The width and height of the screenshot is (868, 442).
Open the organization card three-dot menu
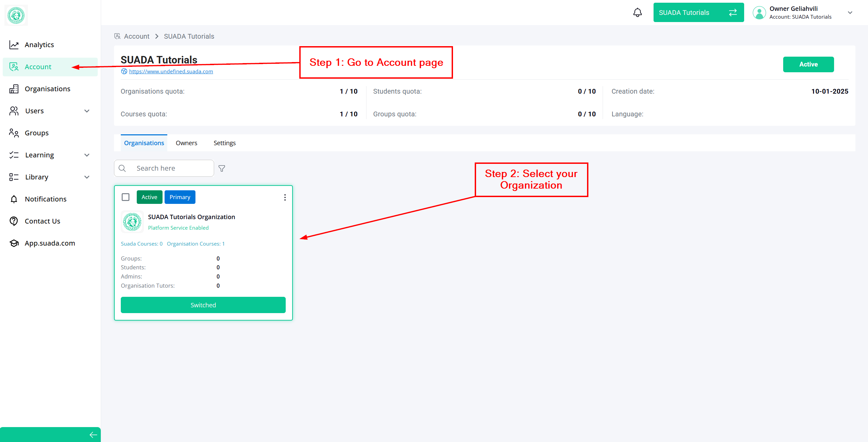[x=285, y=197]
